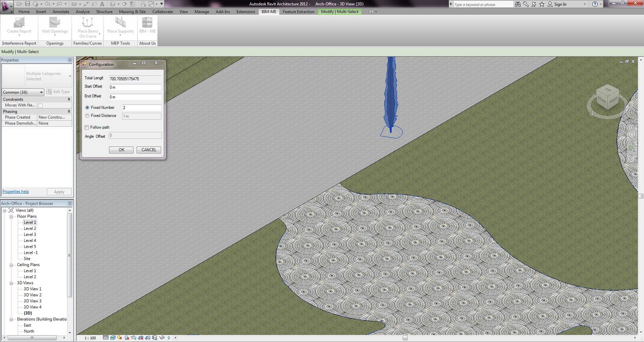Click OK in the Configuration dialog
Screen dimensions: 644x342
pyautogui.click(x=122, y=150)
